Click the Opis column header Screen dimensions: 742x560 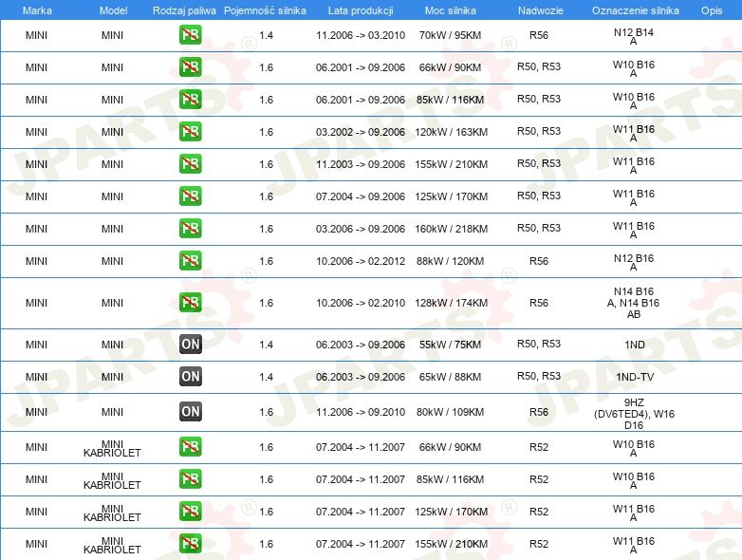pyautogui.click(x=712, y=10)
